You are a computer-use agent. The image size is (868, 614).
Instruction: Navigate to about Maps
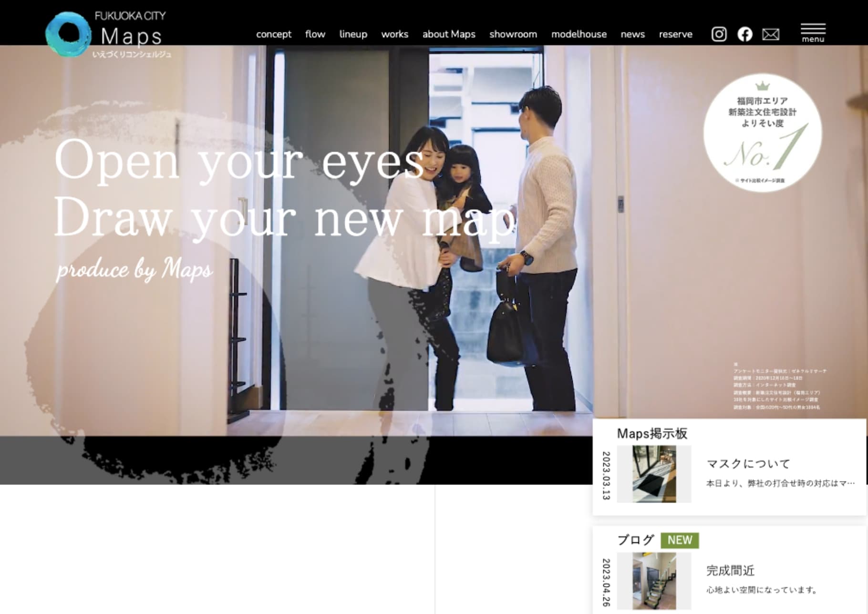pos(449,34)
